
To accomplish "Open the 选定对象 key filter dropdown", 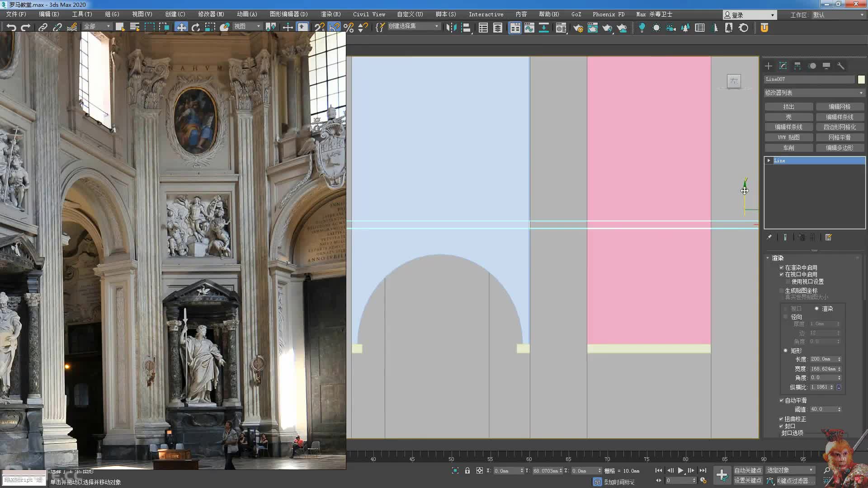I will tap(790, 470).
